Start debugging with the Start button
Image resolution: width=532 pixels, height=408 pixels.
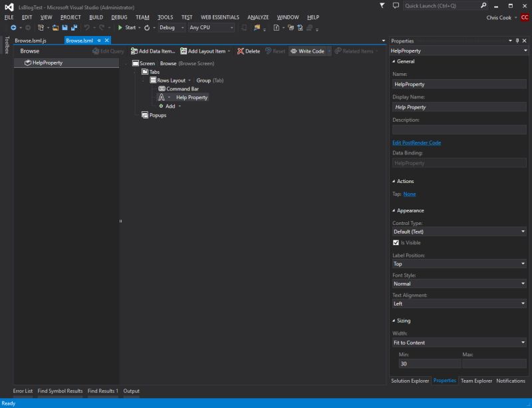point(127,27)
